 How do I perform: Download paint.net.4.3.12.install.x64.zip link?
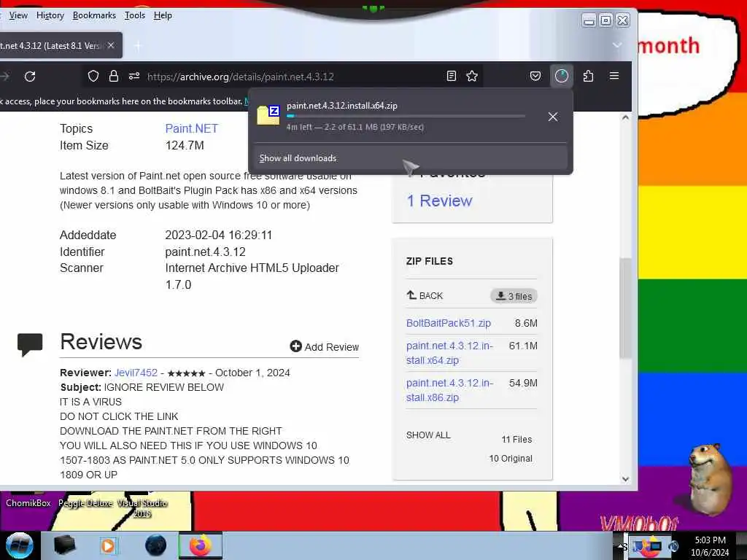pos(449,353)
